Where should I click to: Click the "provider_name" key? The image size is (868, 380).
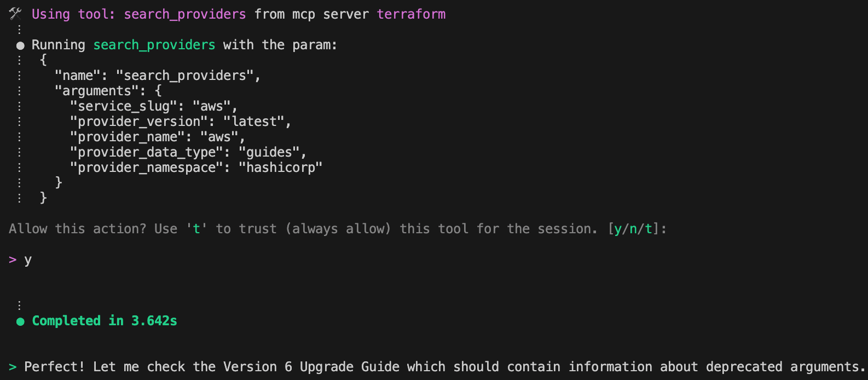128,137
